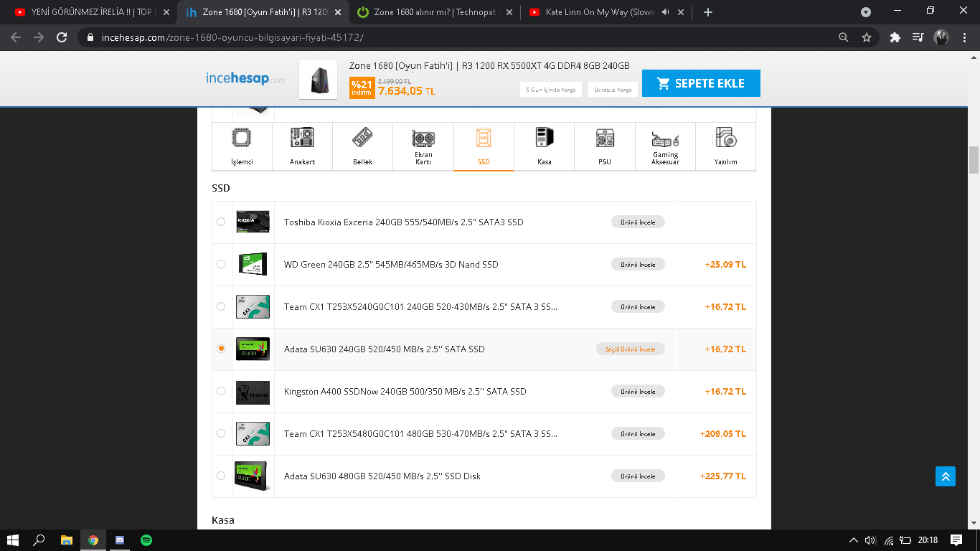Image resolution: width=980 pixels, height=551 pixels.
Task: Select Team CX1 240GB SSD radio button
Action: (x=221, y=306)
